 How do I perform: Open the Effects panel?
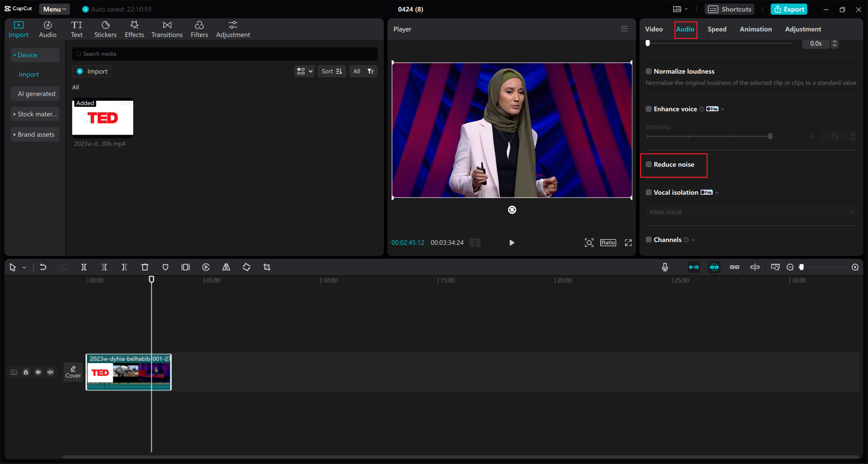coord(134,29)
